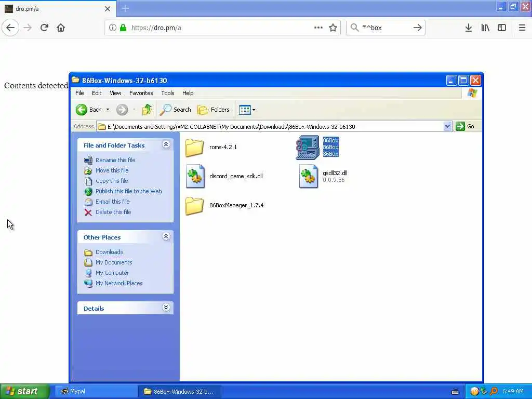Select the dro.pm/a browser tab
Image resolution: width=532 pixels, height=399 pixels.
pyautogui.click(x=58, y=9)
